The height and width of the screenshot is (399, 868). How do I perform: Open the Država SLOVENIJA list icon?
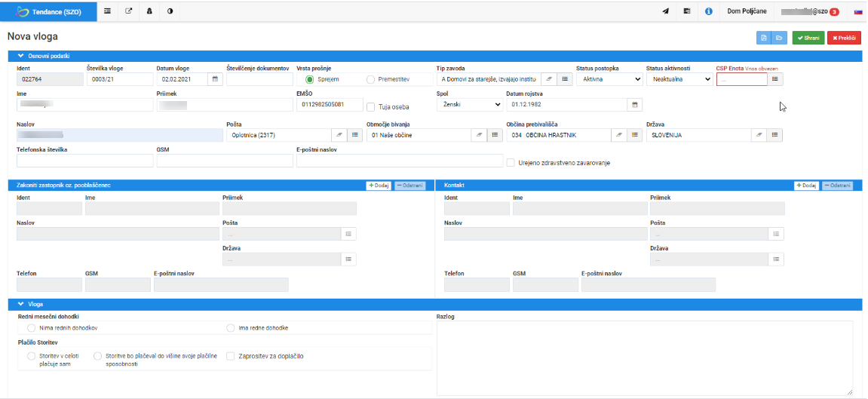tap(775, 135)
